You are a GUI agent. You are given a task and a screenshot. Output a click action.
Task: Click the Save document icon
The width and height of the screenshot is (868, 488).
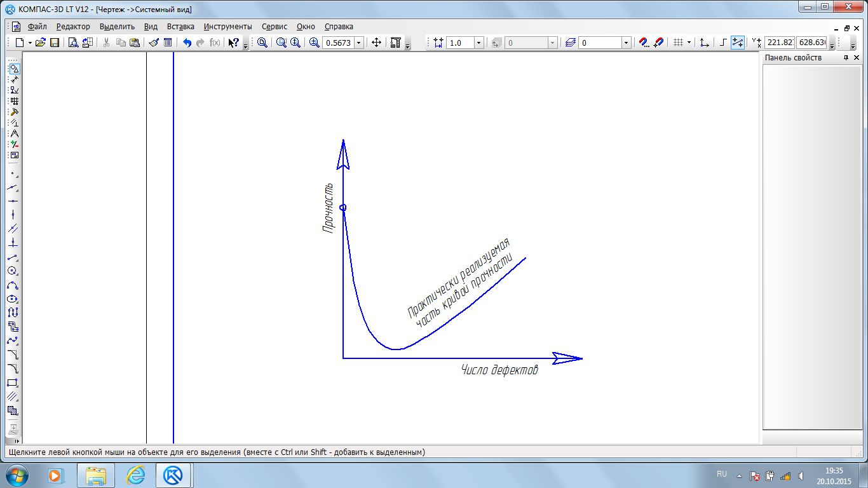point(55,43)
